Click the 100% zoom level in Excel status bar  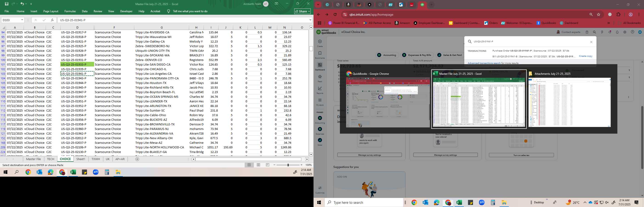pyautogui.click(x=308, y=165)
